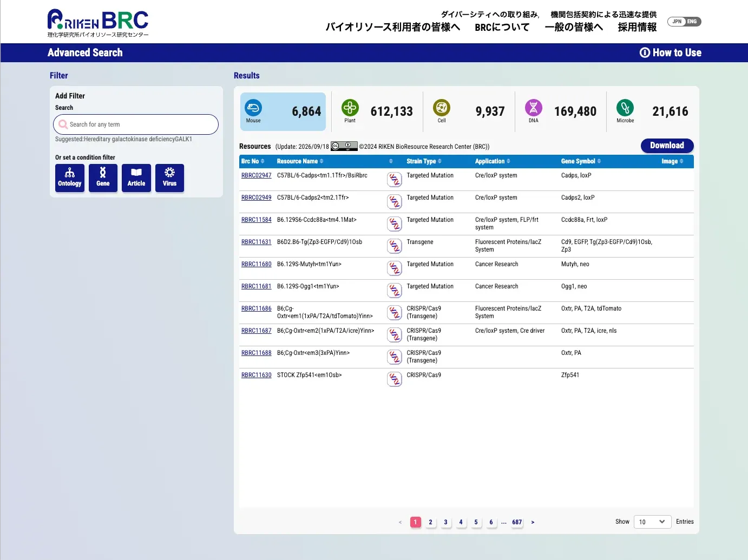Select the Microbe resource category
The image size is (748, 560).
653,111
